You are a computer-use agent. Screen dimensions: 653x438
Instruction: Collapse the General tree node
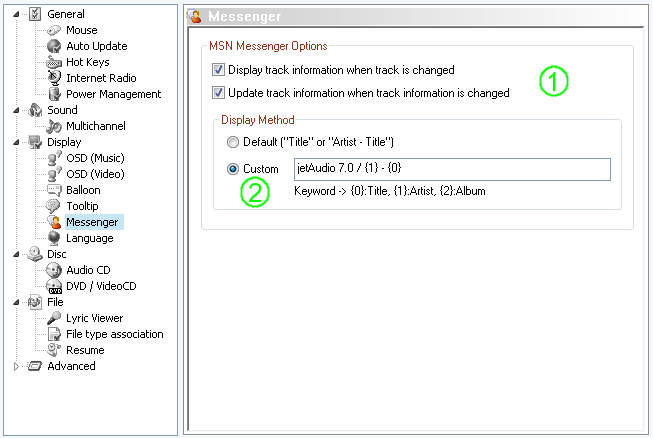click(16, 14)
